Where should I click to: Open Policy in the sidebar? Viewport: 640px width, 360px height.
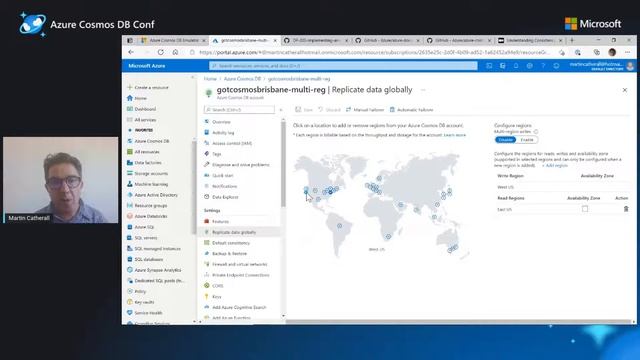point(136,291)
